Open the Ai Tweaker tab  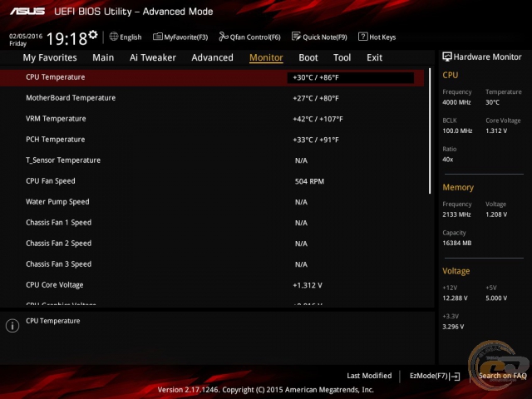click(153, 57)
